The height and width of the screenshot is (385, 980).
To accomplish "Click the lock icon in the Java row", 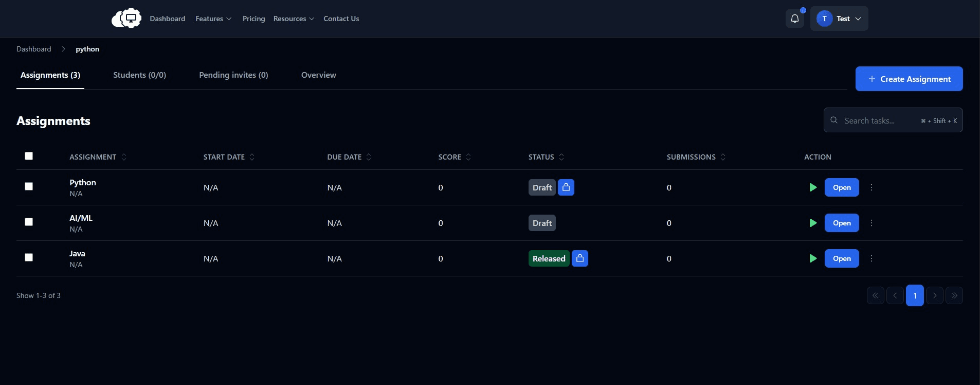I will click(x=580, y=258).
